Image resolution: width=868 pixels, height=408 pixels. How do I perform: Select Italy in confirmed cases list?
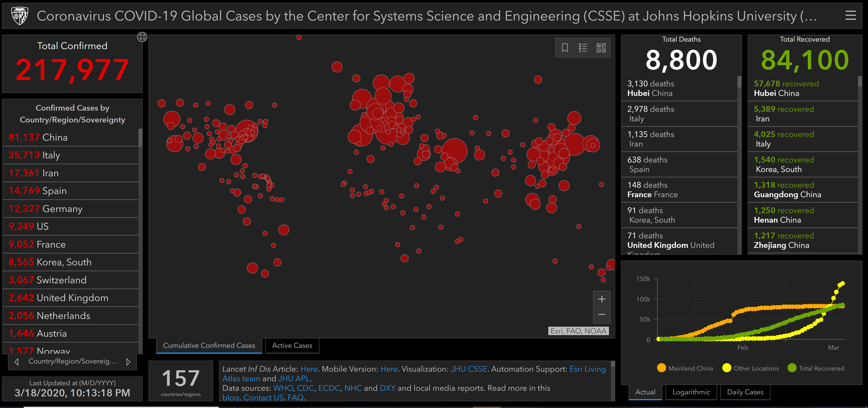(x=51, y=155)
